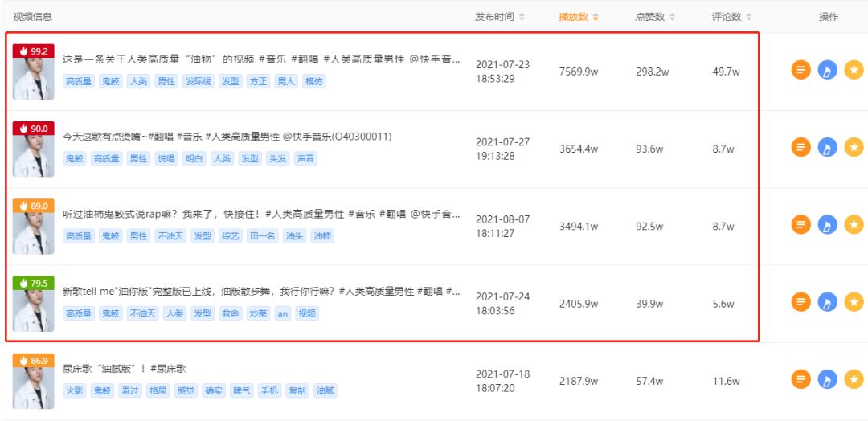
Task: Select the 油头 tag
Action: click(x=295, y=236)
